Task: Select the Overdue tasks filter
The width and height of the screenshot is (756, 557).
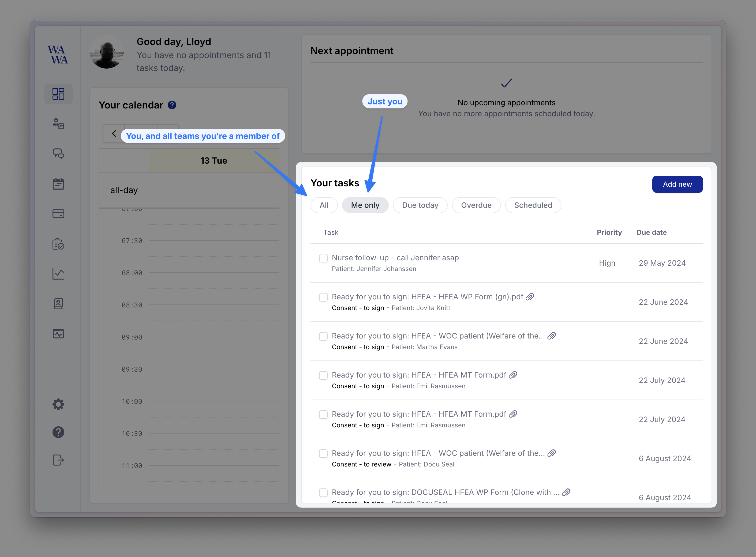Action: coord(476,205)
